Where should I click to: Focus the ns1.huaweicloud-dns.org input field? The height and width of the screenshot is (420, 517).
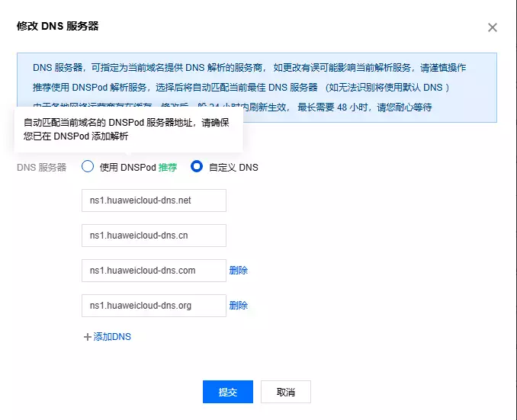(153, 306)
